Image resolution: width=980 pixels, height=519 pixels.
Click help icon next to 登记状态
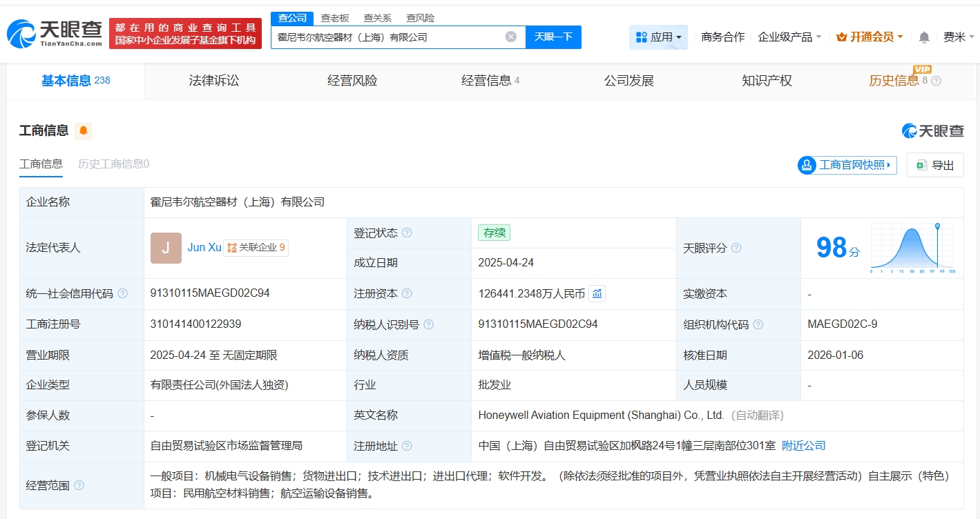[x=407, y=233]
